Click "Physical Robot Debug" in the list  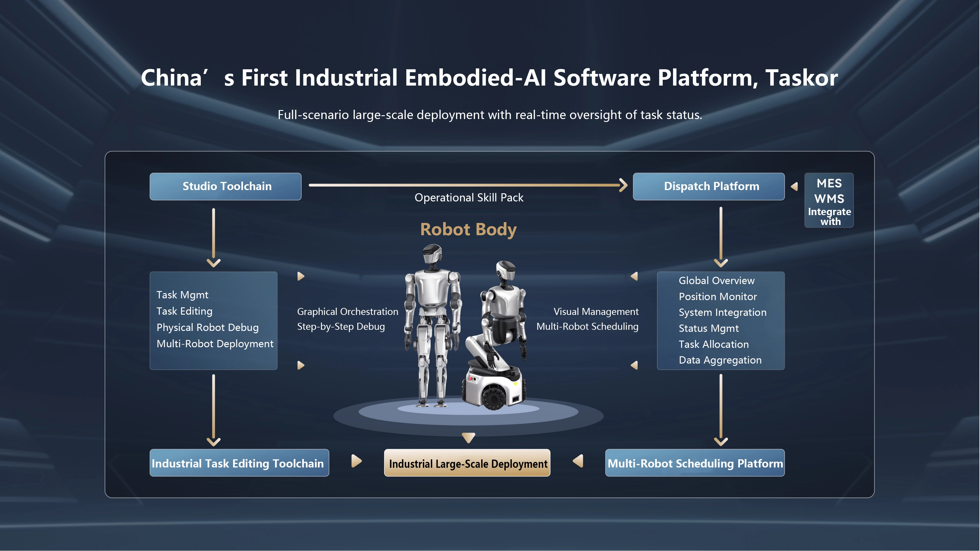point(207,328)
